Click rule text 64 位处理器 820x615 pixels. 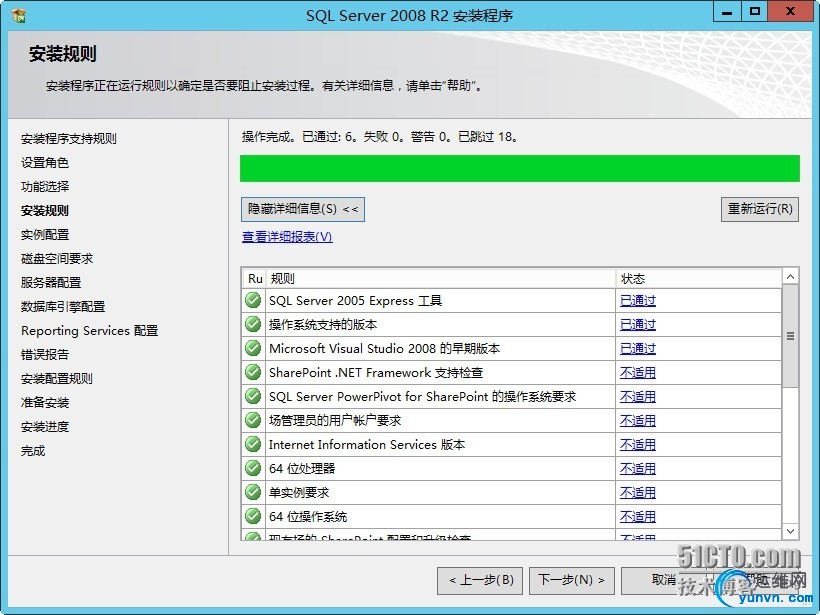pos(302,469)
